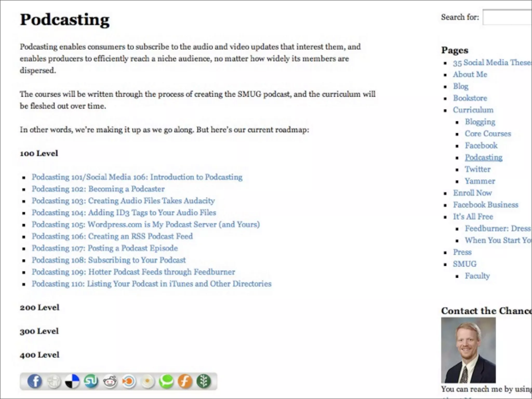Viewport: 532px width, 399px height.
Task: Click the Digg share icon
Action: tap(54, 382)
